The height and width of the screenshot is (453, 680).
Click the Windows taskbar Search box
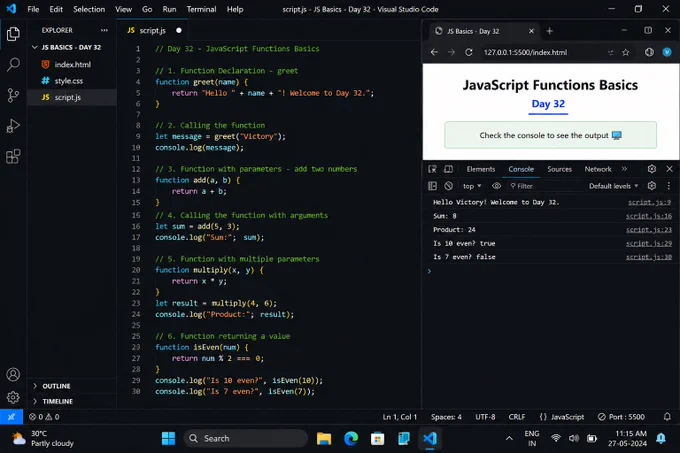coord(245,439)
